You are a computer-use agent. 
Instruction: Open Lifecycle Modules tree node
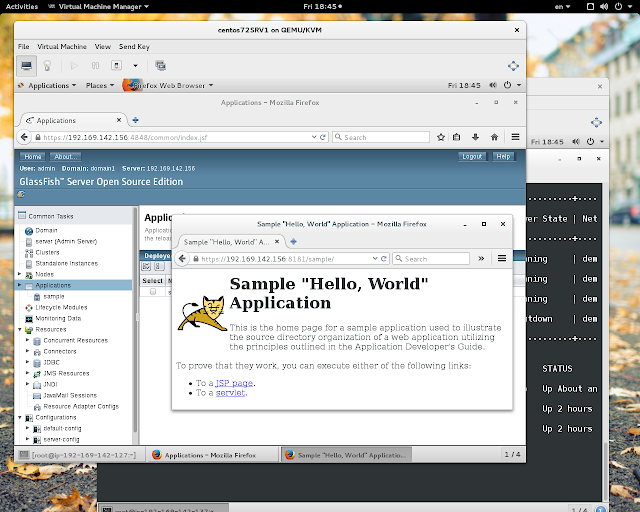point(61,307)
